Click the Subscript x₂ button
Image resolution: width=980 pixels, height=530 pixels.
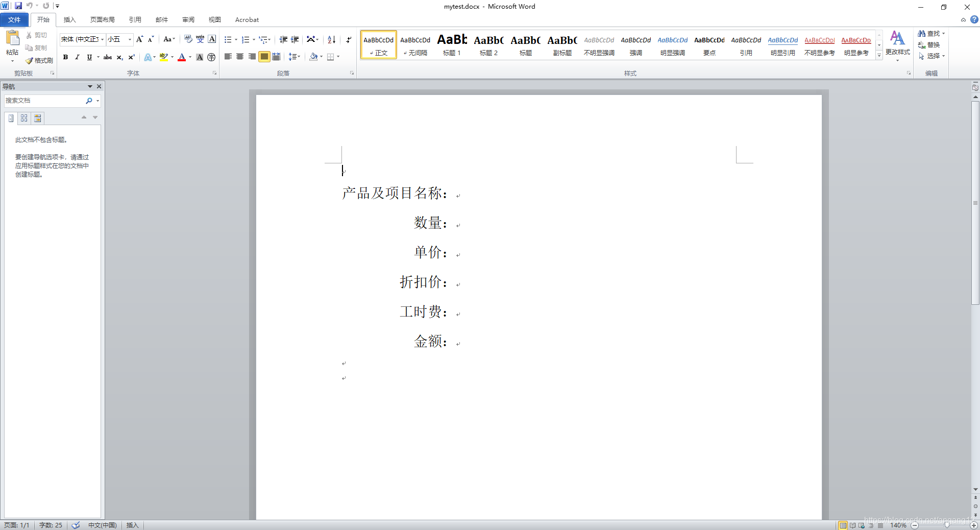[x=119, y=57]
